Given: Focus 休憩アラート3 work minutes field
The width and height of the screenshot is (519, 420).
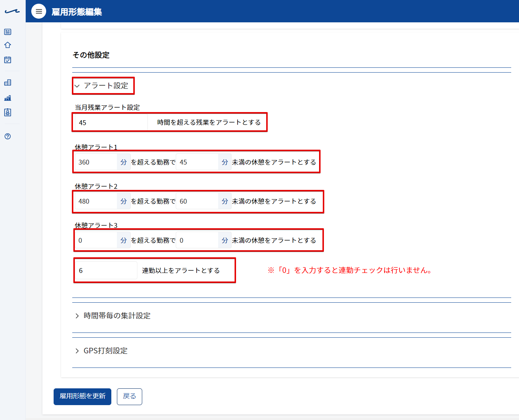Looking at the screenshot, I should tap(96, 240).
